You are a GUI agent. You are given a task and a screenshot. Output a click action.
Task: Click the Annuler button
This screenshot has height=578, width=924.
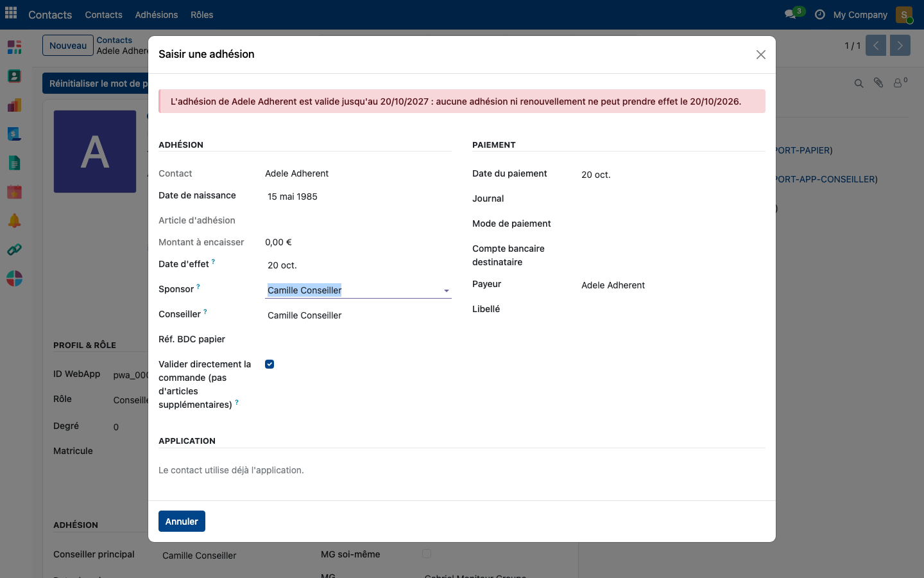[x=182, y=521]
